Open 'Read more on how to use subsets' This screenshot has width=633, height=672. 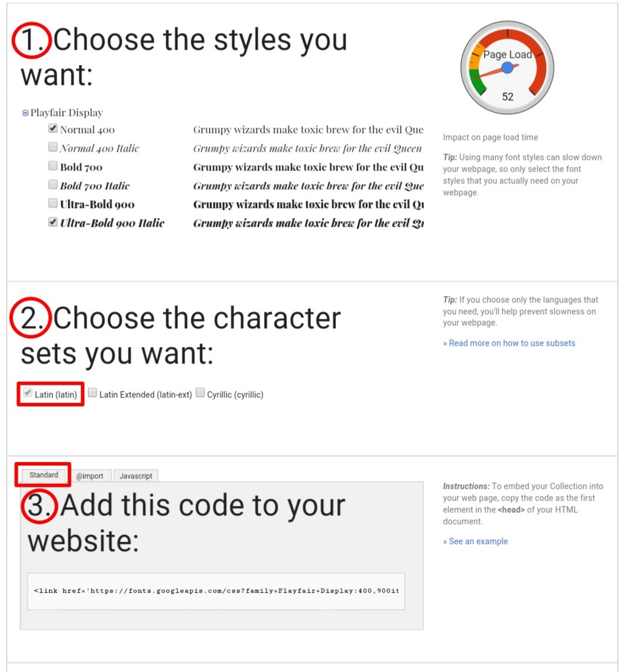pyautogui.click(x=509, y=343)
